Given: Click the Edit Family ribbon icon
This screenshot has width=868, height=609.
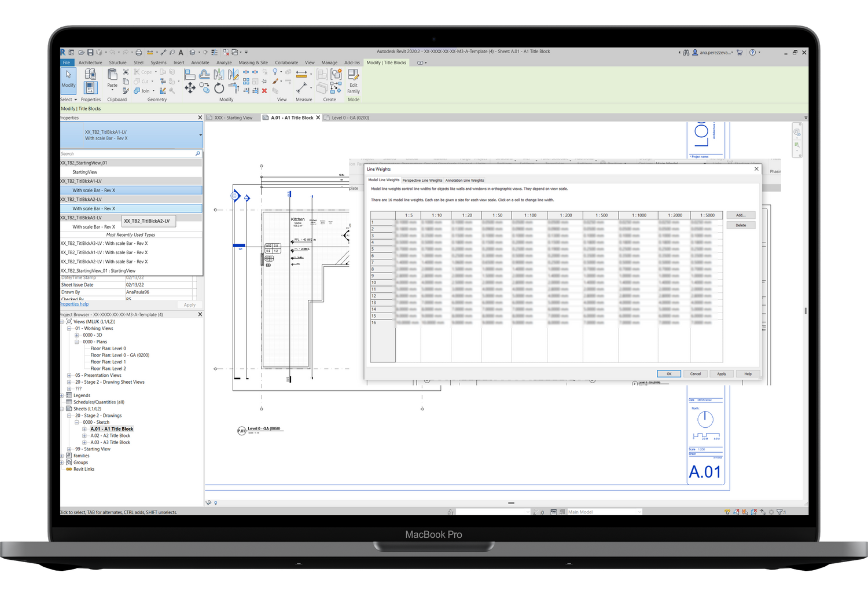Looking at the screenshot, I should (353, 79).
